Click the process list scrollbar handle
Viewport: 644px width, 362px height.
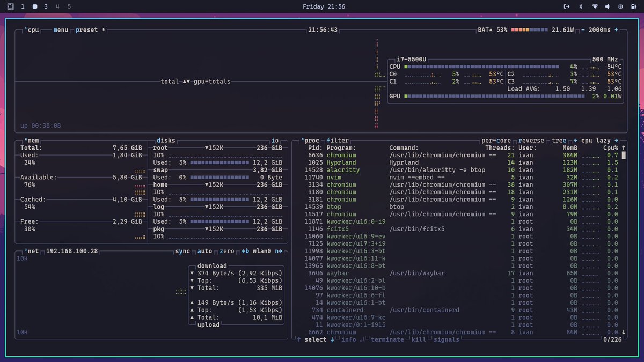[624, 156]
